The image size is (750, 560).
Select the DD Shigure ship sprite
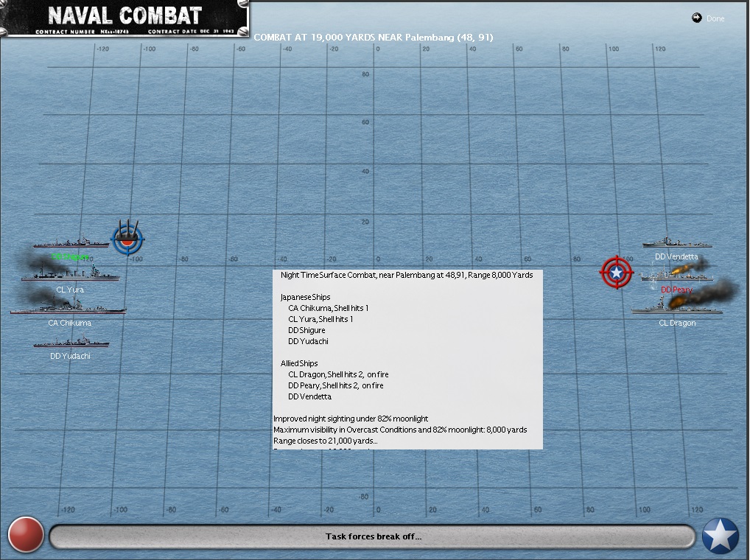coord(71,242)
